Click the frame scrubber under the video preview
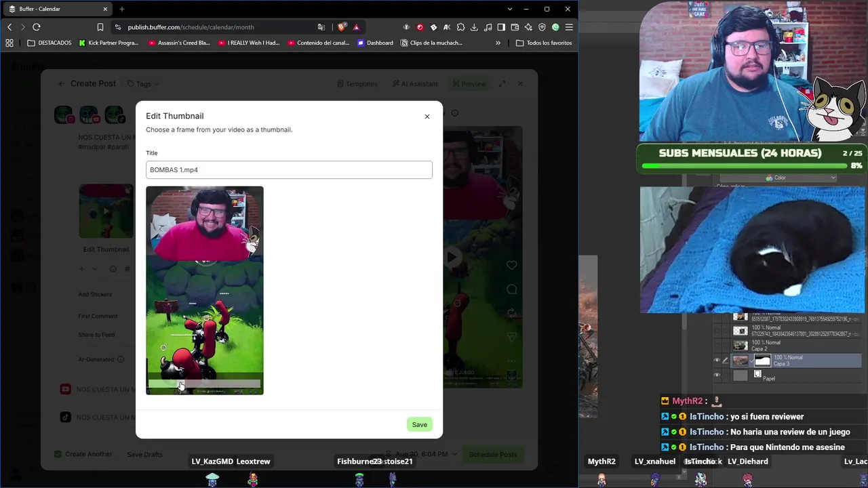868x488 pixels. tap(204, 385)
